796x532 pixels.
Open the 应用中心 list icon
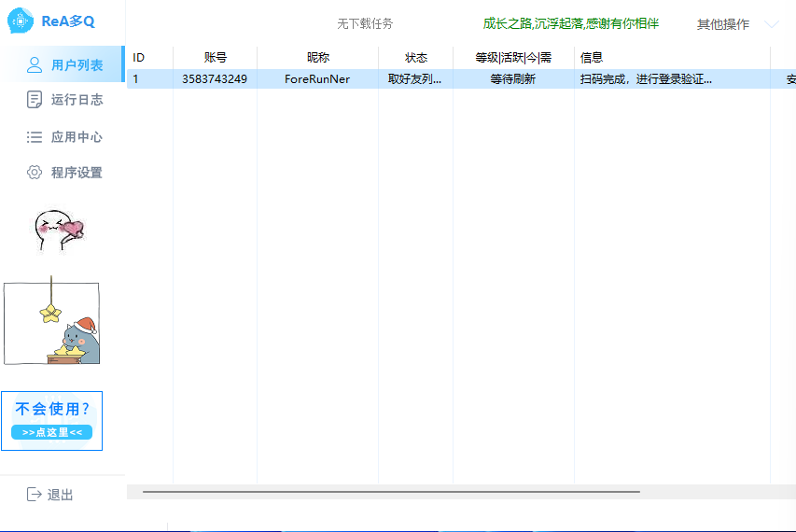coord(35,137)
